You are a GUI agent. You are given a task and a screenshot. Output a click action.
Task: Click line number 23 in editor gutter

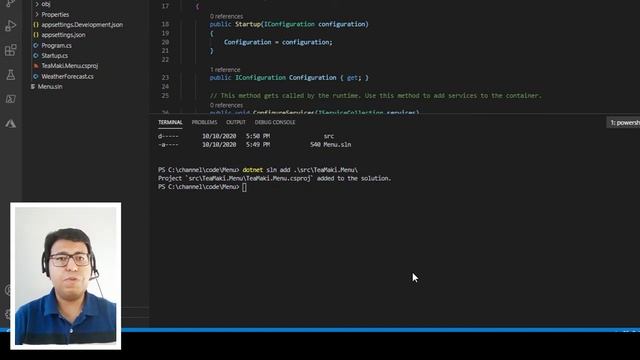[165, 77]
